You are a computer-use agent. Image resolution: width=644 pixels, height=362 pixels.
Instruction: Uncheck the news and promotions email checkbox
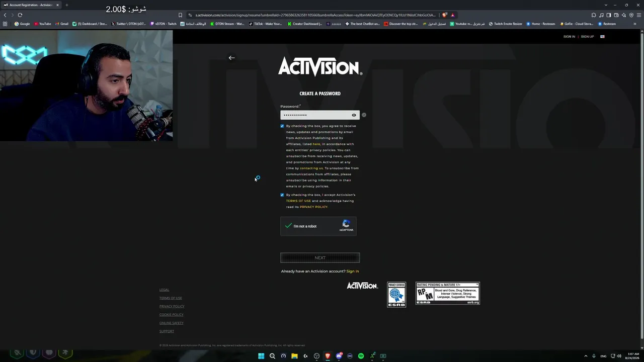(282, 126)
